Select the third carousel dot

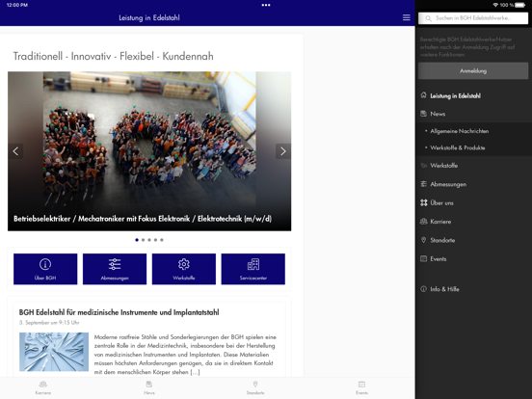tap(149, 240)
